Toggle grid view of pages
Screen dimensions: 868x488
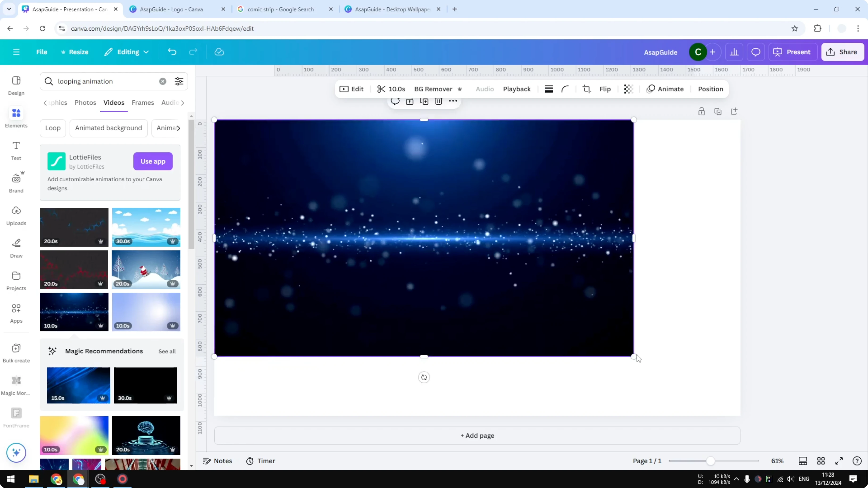pos(821,461)
